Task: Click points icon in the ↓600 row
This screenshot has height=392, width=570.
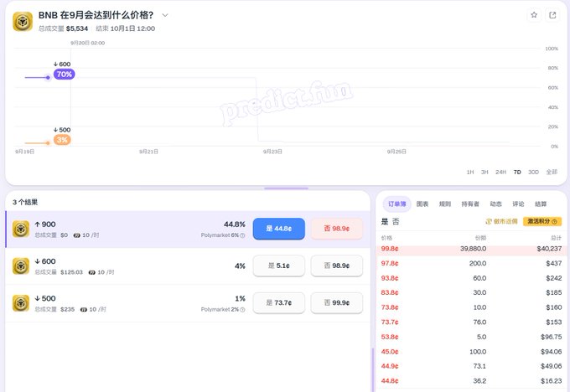Action: click(91, 272)
